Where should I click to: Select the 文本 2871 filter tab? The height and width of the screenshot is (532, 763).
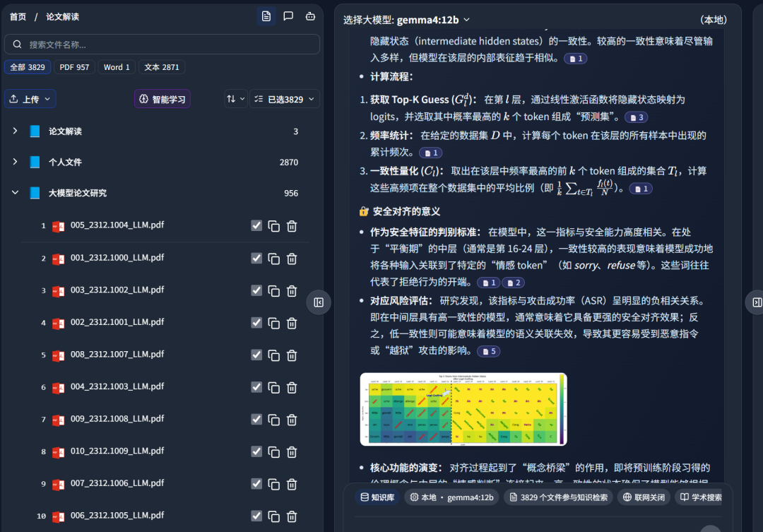click(x=162, y=67)
